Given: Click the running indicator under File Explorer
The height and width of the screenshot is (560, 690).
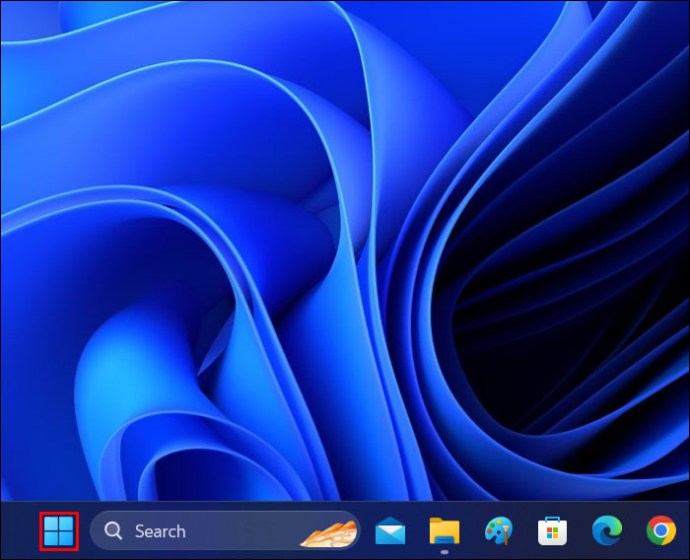Looking at the screenshot, I should 443,551.
